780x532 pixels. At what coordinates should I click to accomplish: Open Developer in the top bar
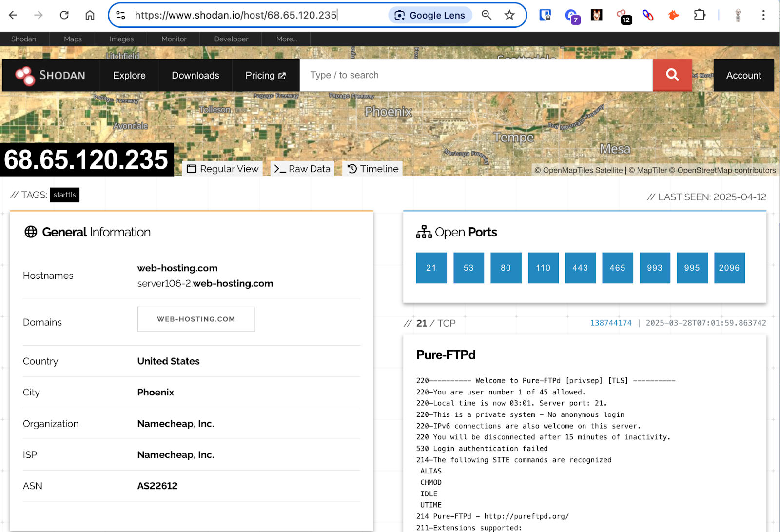(231, 39)
